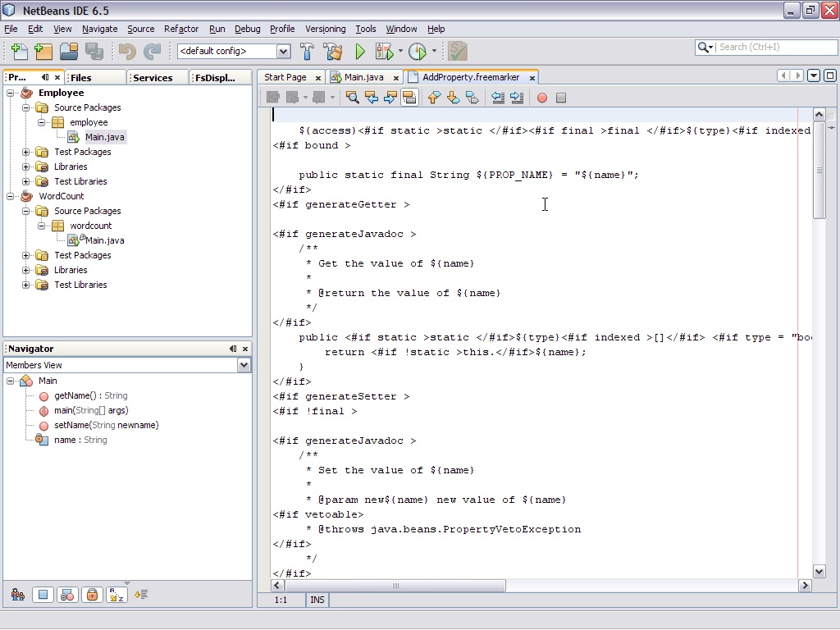
Task: Open the Members View combo box
Action: pyautogui.click(x=127, y=365)
